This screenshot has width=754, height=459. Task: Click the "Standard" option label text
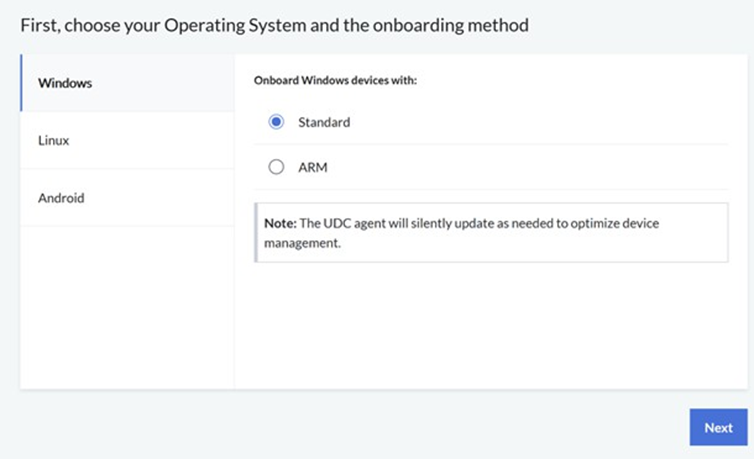point(324,122)
